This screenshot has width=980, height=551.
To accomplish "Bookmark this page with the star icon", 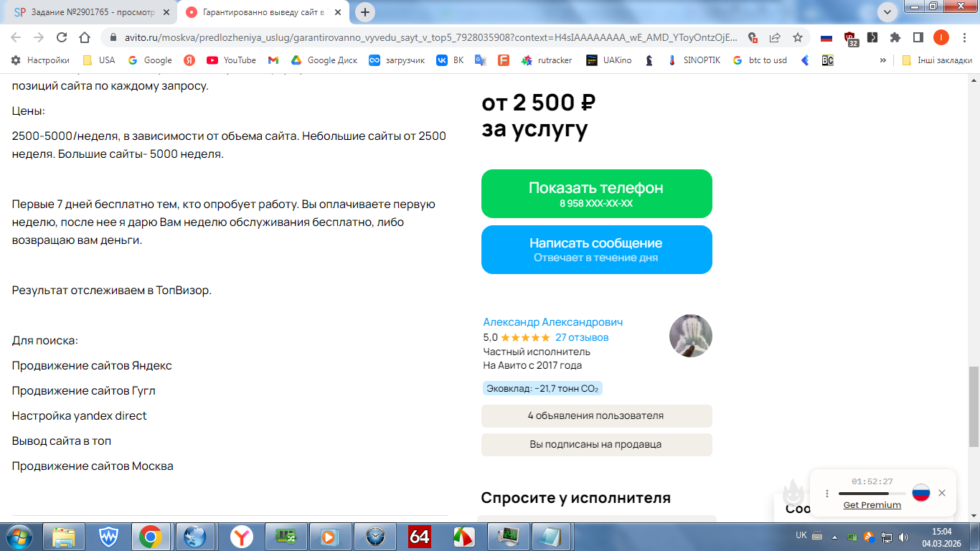I will [x=798, y=37].
